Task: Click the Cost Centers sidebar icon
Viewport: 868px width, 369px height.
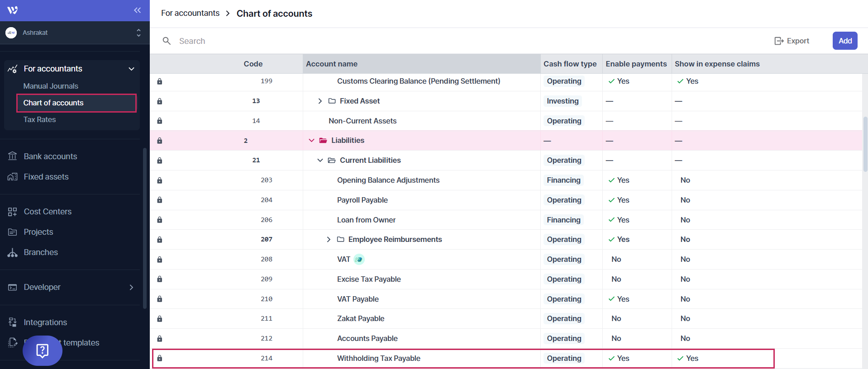Action: pos(13,212)
